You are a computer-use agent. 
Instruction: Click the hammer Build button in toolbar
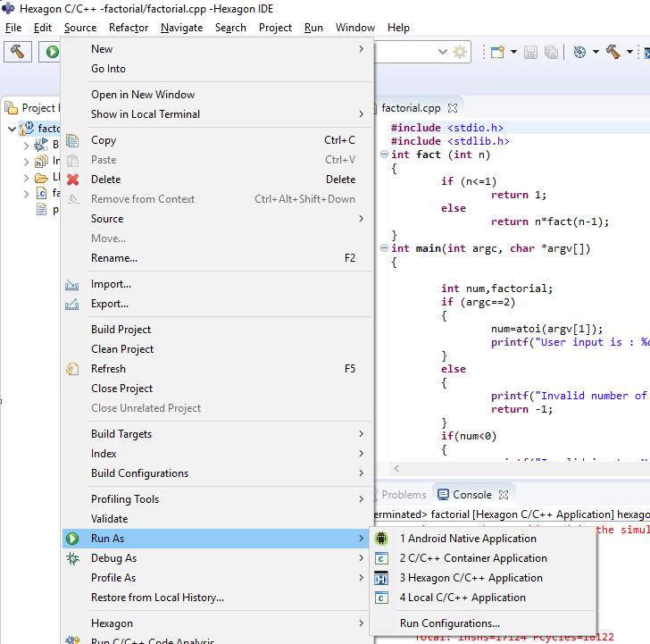(x=18, y=52)
